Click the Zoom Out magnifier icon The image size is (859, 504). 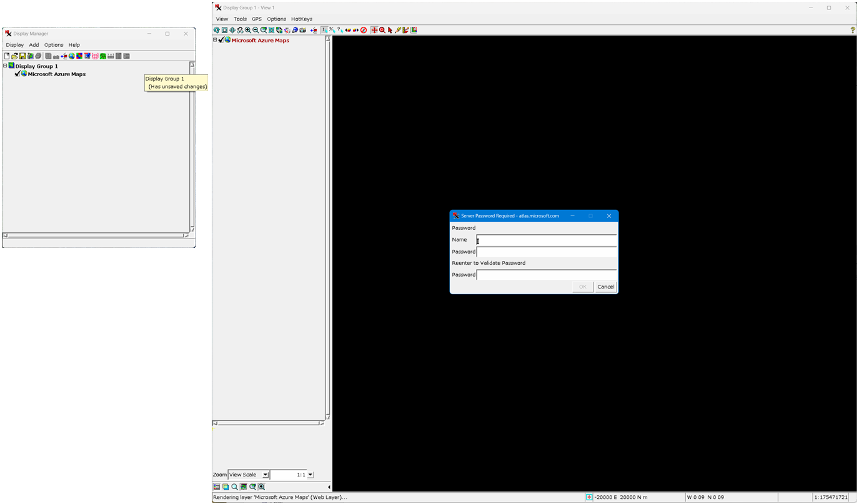pos(256,30)
